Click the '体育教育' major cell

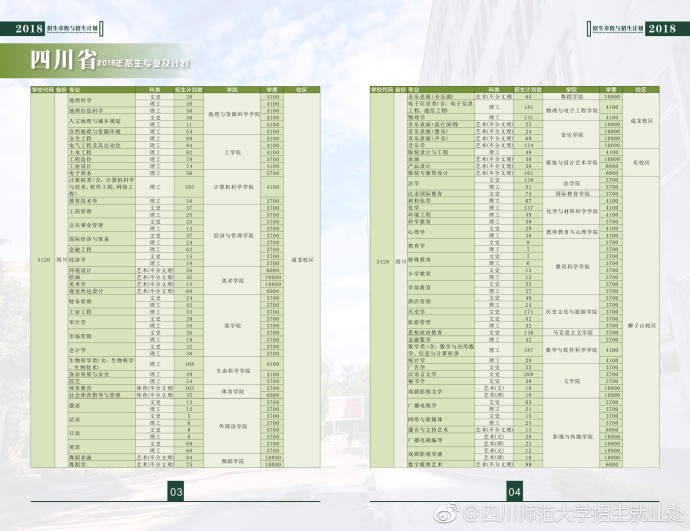[102, 388]
